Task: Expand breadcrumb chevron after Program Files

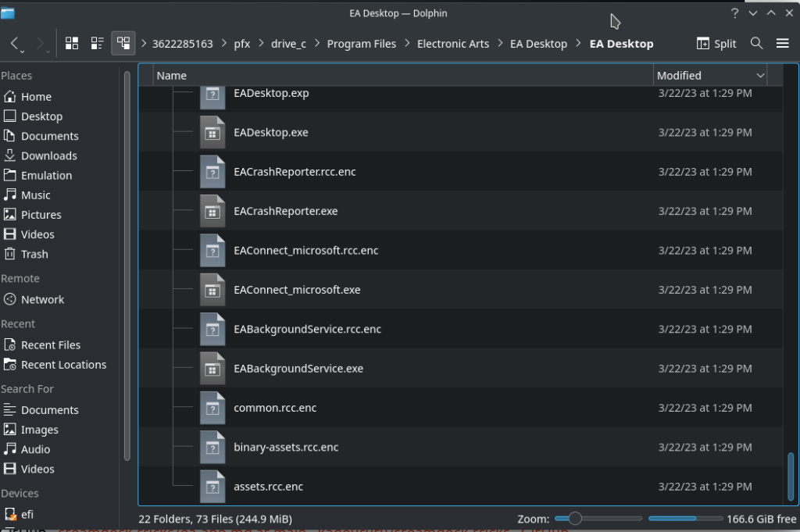Action: (406, 44)
